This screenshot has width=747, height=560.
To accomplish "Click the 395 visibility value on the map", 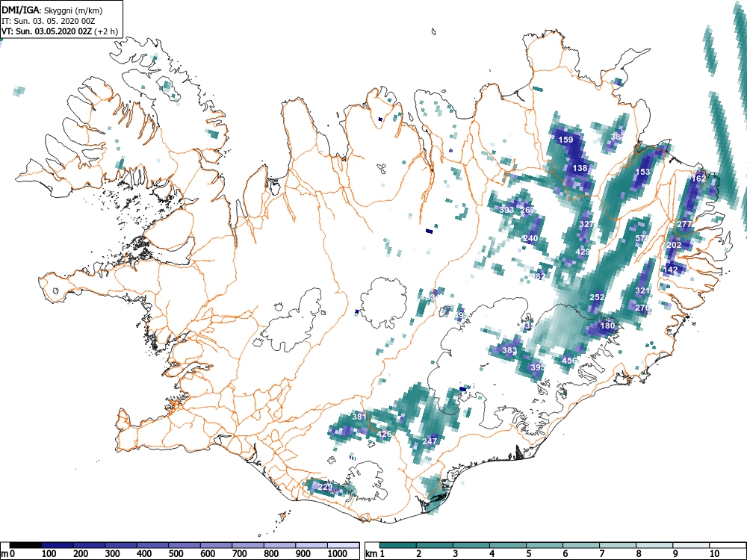I will pyautogui.click(x=537, y=367).
